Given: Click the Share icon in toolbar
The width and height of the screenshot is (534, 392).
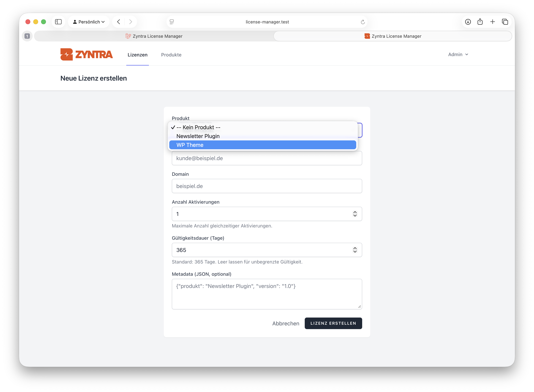Looking at the screenshot, I should tap(480, 22).
